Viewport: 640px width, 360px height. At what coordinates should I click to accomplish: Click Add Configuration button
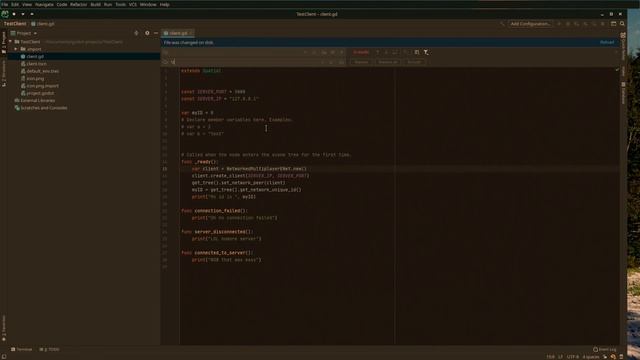pos(530,24)
